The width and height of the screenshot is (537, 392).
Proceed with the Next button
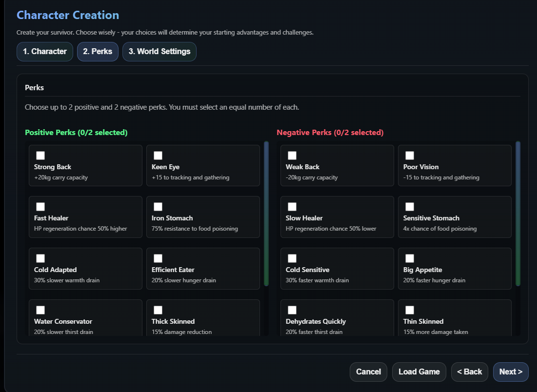pos(511,372)
